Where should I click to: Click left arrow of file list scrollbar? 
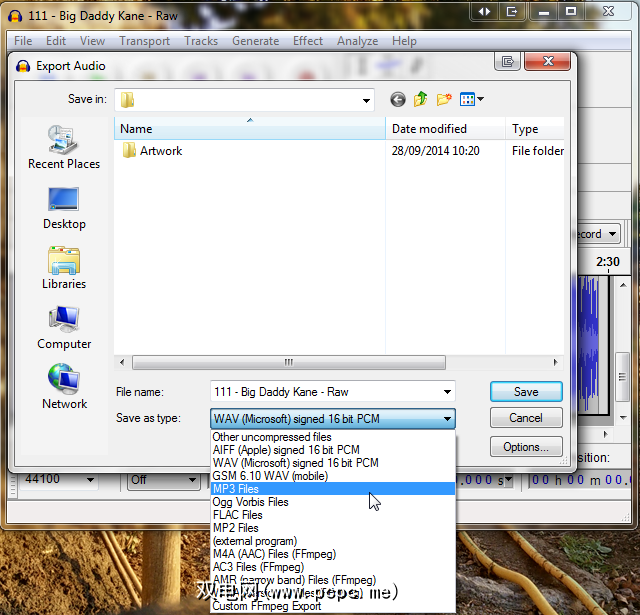pyautogui.click(x=122, y=362)
